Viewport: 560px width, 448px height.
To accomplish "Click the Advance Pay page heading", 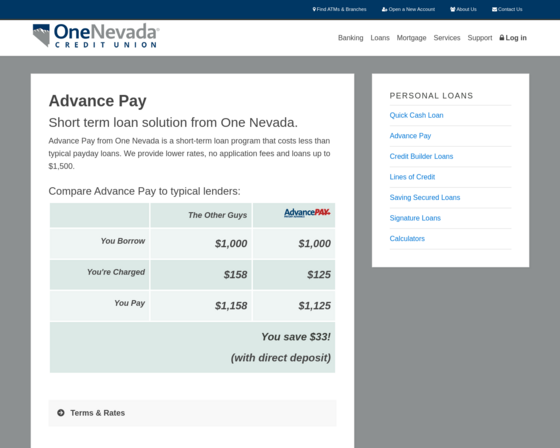I will pyautogui.click(x=98, y=101).
